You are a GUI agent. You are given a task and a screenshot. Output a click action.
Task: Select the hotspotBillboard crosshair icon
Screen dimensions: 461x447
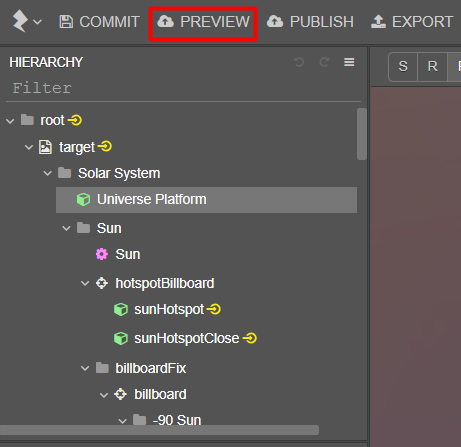tap(102, 283)
